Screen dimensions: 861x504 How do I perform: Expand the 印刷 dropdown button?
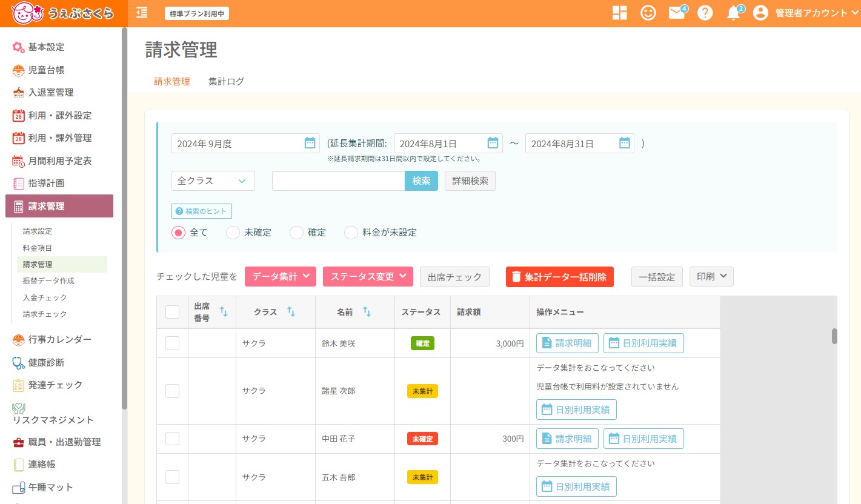(712, 276)
